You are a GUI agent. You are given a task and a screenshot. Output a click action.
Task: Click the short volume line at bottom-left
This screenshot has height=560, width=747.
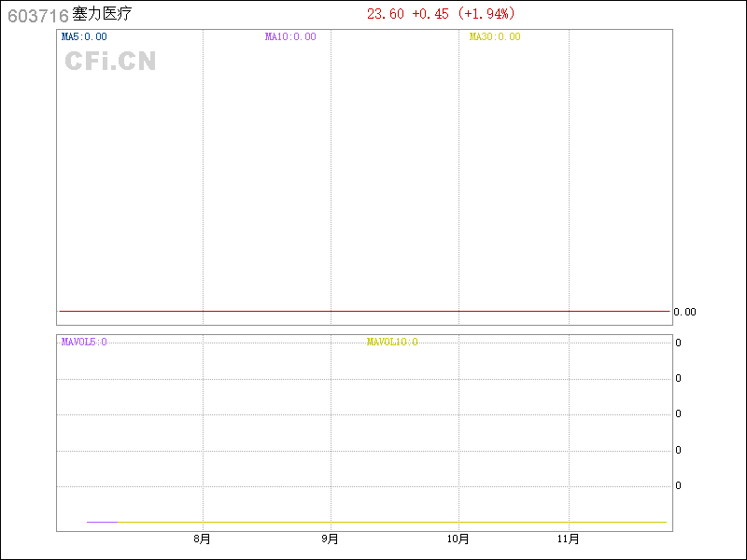coord(102,522)
